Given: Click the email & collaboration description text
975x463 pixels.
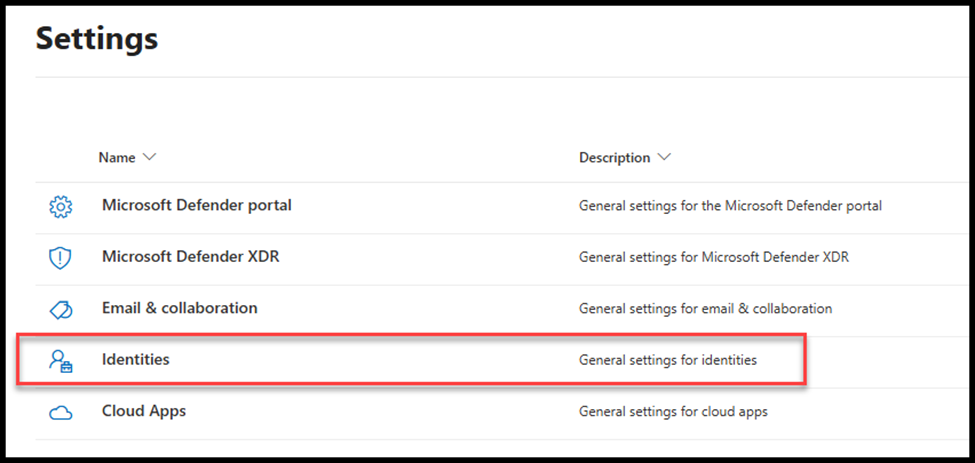Looking at the screenshot, I should coord(705,309).
